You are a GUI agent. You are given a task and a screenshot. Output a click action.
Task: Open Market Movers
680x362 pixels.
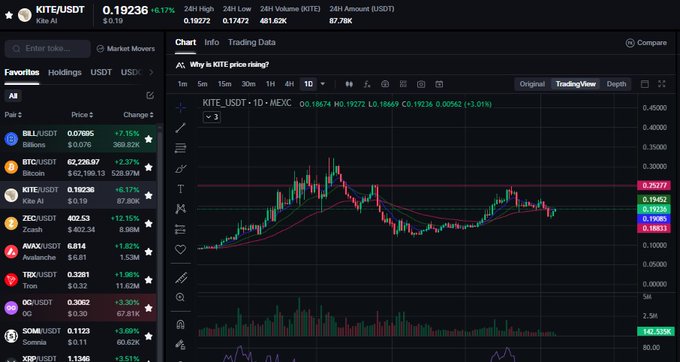pyautogui.click(x=126, y=49)
